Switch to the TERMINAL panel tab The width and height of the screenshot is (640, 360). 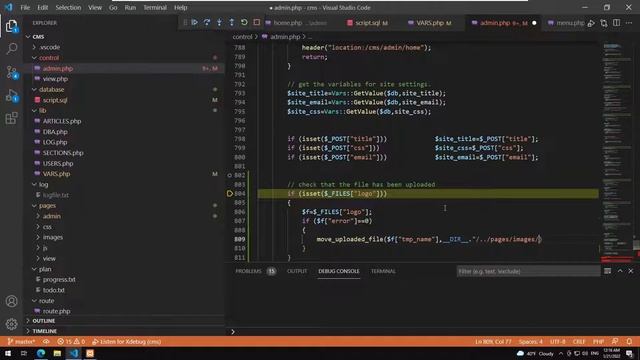click(383, 271)
